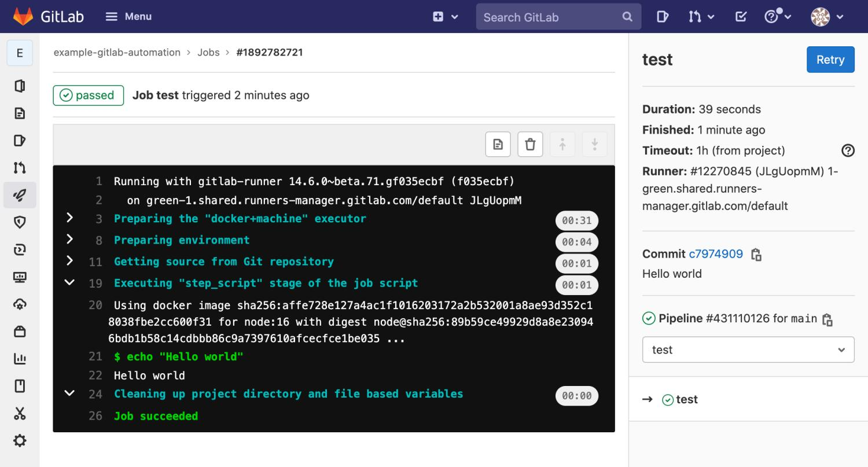Click job number #1892782721 breadcrumb
This screenshot has height=467, width=868.
tap(270, 52)
